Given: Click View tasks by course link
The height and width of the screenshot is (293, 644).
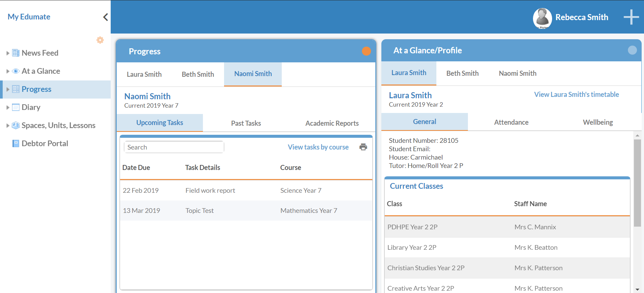Looking at the screenshot, I should [318, 147].
